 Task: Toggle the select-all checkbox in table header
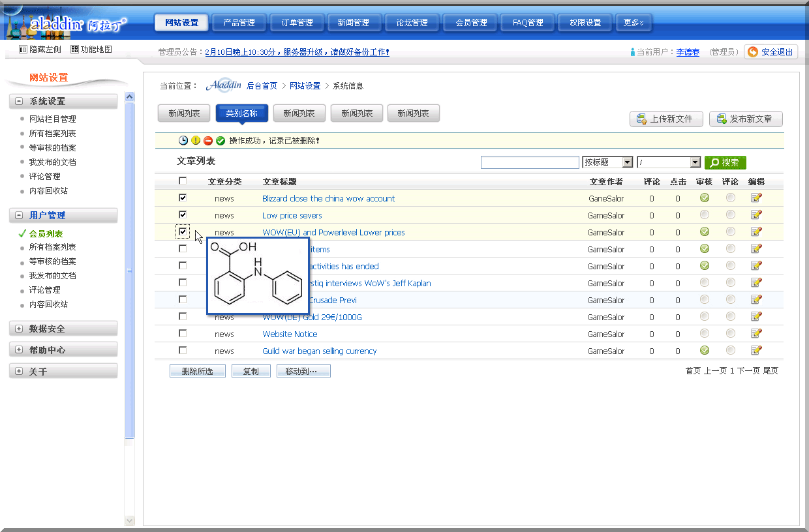(x=183, y=181)
